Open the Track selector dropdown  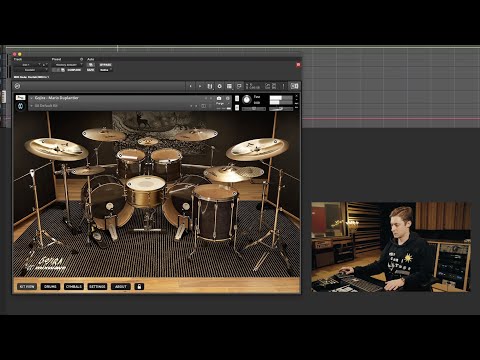click(x=27, y=65)
